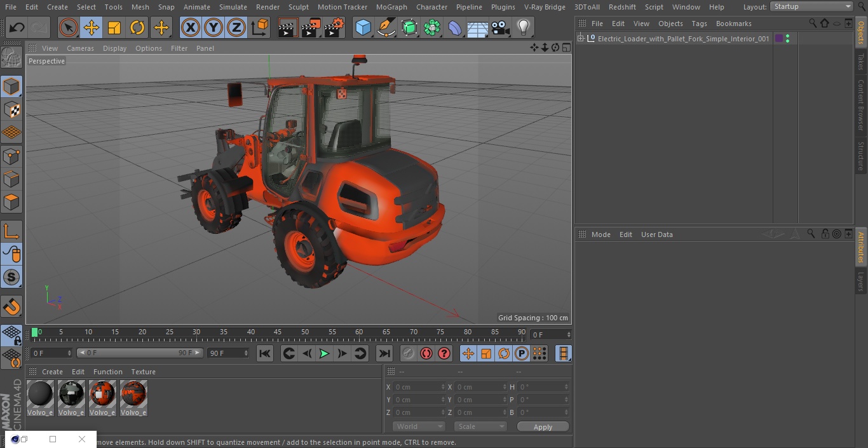Render the active view
868x448 pixels.
point(288,27)
